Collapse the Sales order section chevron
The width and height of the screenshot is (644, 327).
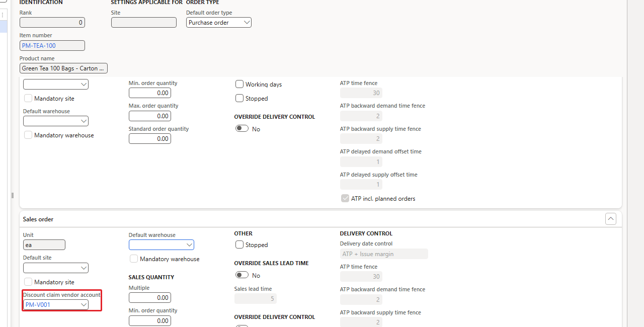click(610, 219)
